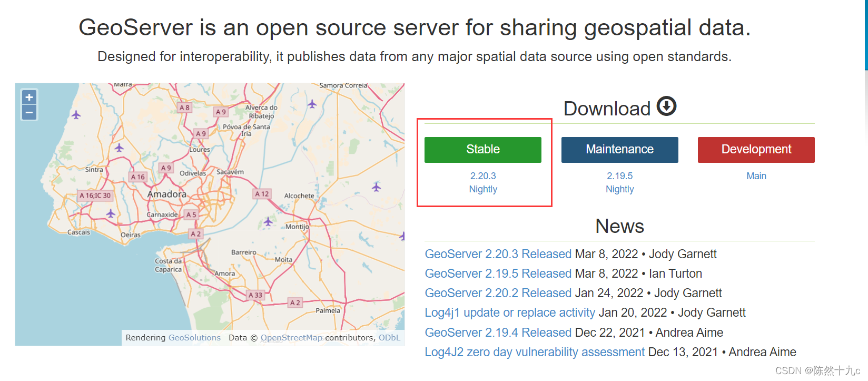The width and height of the screenshot is (868, 381).
Task: Click Barreiro label on the map
Action: [x=244, y=252]
